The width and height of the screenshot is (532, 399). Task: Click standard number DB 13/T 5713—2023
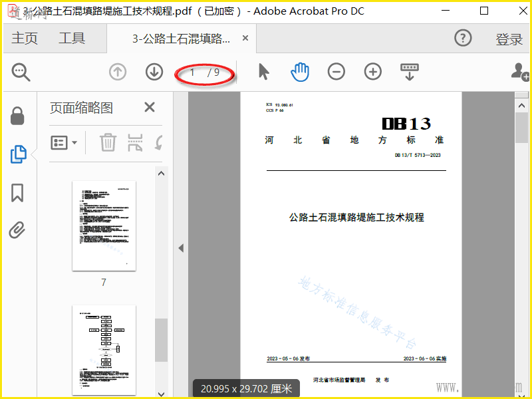418,155
